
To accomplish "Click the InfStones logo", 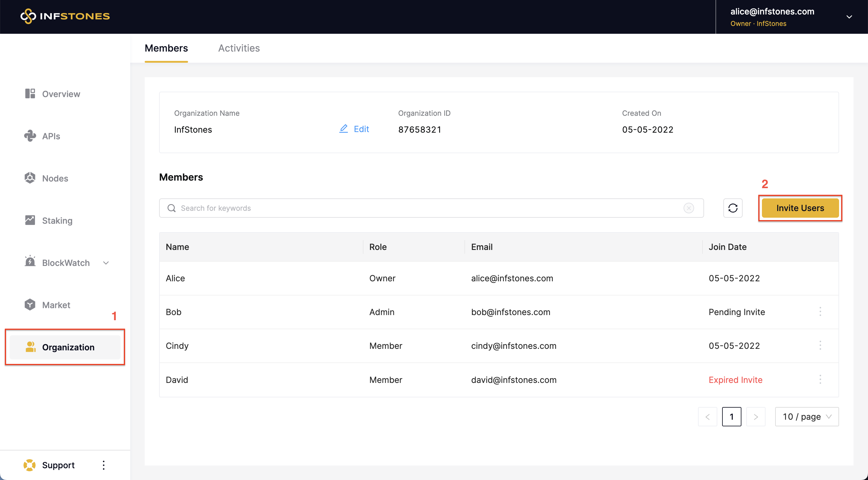I will pyautogui.click(x=65, y=16).
